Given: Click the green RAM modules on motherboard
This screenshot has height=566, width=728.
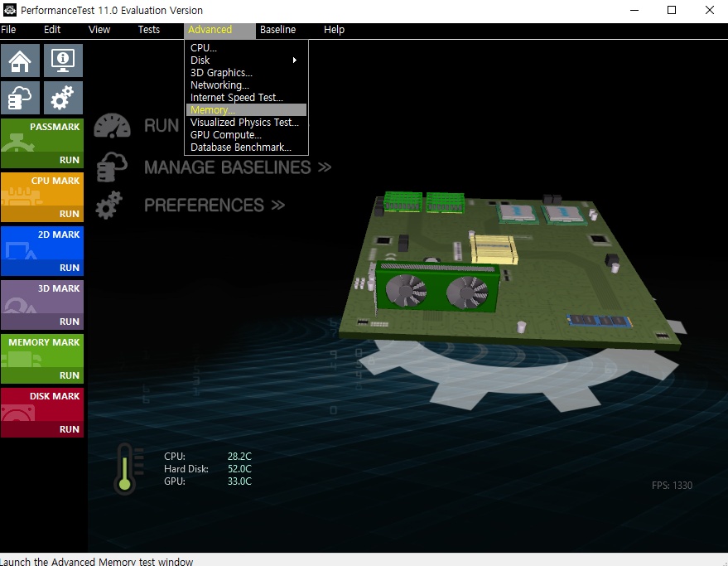Looking at the screenshot, I should coord(422,202).
